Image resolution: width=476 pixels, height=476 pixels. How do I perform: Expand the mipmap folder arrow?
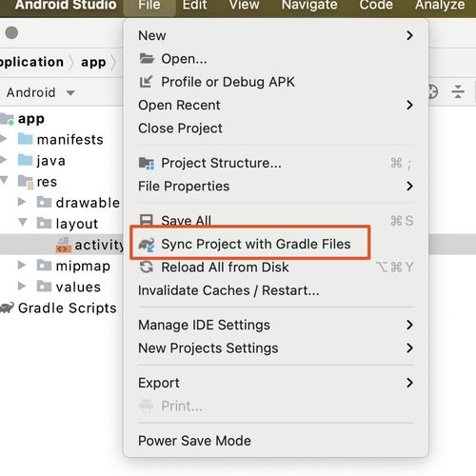(22, 265)
